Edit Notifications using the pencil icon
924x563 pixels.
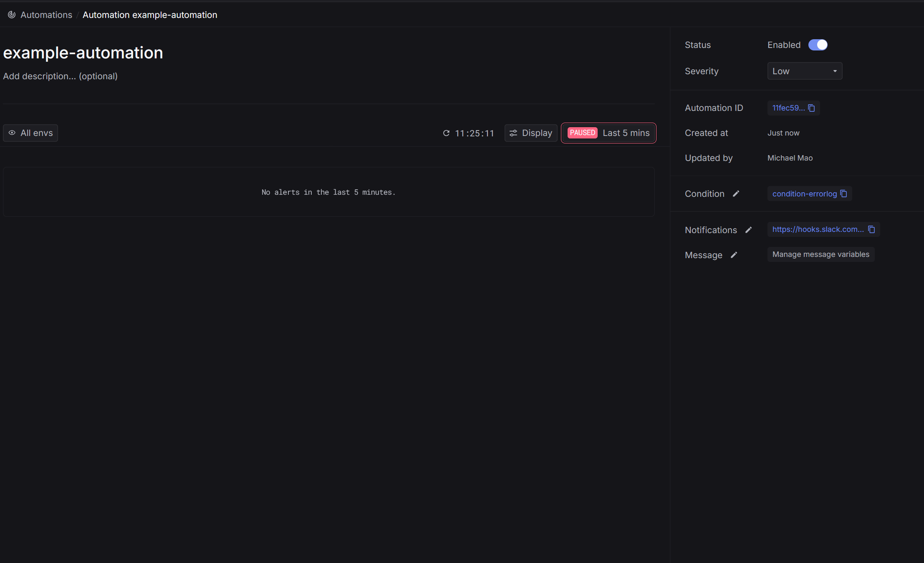click(x=748, y=230)
